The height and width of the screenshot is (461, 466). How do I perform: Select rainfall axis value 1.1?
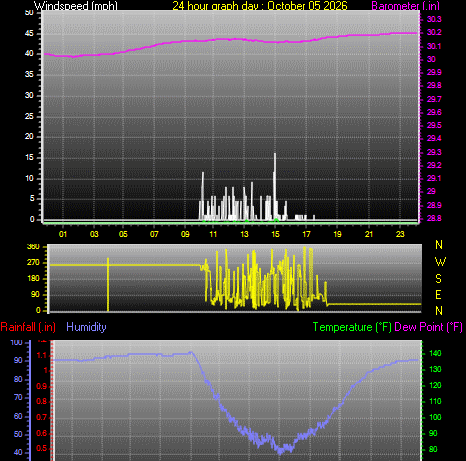41,356
